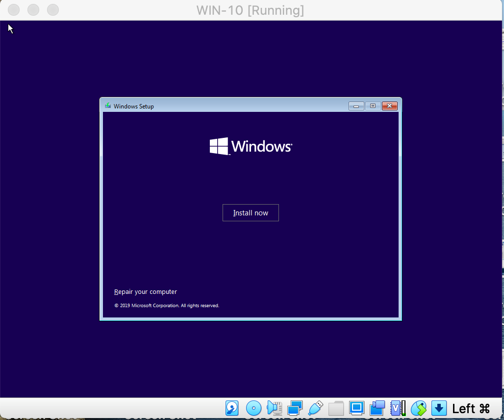The width and height of the screenshot is (504, 420).
Task: Maximize the Windows Setup dialog
Action: [x=373, y=106]
